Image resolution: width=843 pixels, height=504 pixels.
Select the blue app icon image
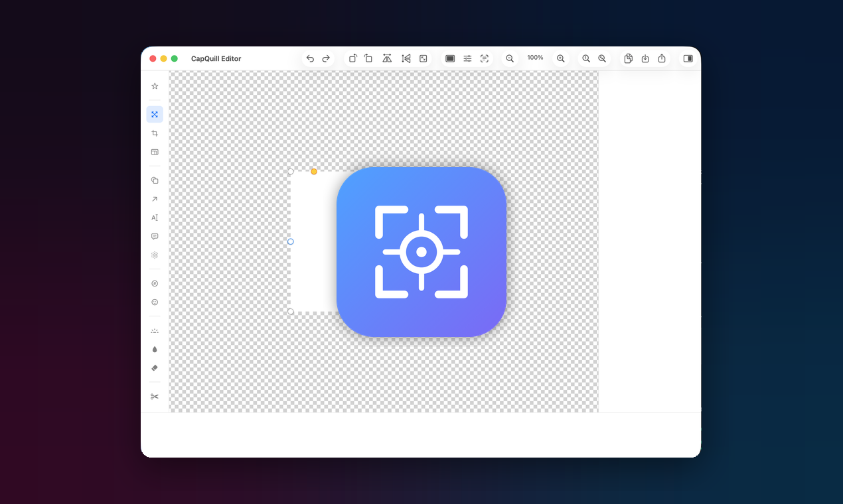[x=421, y=251]
